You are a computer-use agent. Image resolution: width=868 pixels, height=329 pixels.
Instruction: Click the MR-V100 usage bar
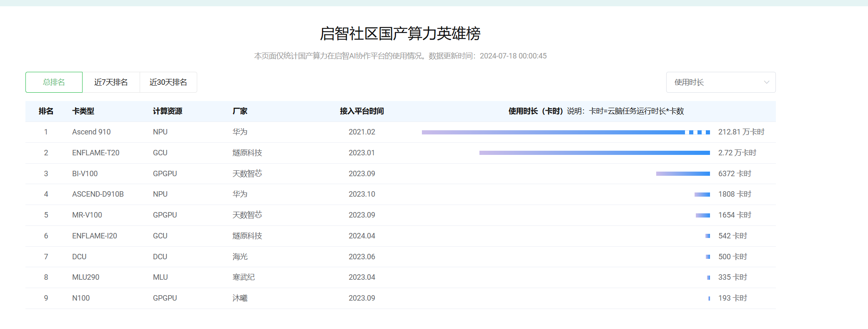pyautogui.click(x=703, y=215)
